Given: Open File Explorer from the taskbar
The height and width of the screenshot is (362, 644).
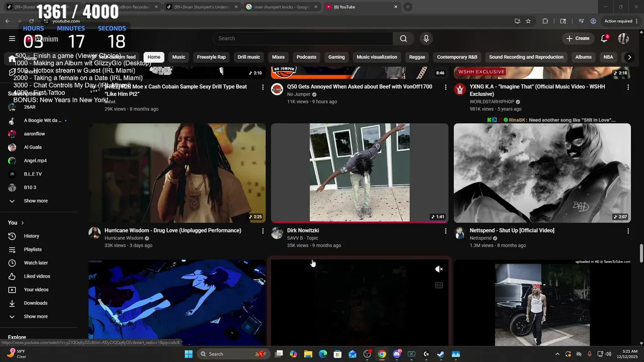Looking at the screenshot, I should pos(308,354).
